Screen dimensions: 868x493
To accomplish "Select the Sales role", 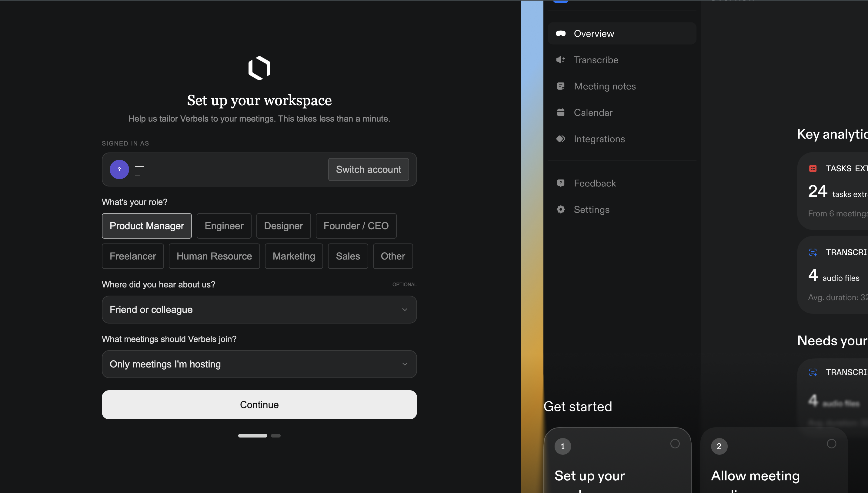I will 348,256.
